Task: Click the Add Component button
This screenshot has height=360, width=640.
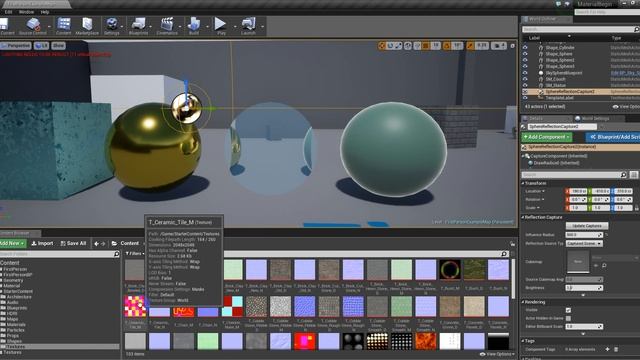Action: pyautogui.click(x=547, y=137)
